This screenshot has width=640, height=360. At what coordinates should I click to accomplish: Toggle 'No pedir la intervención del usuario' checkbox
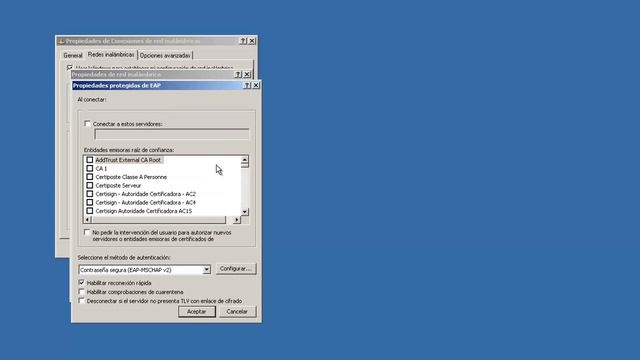pyautogui.click(x=87, y=232)
